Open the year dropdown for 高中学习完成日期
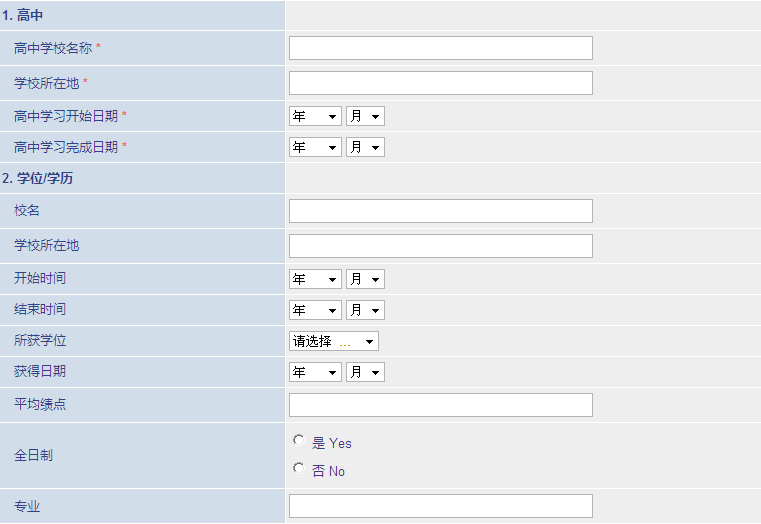Screen dimensions: 761x524 click(x=315, y=147)
